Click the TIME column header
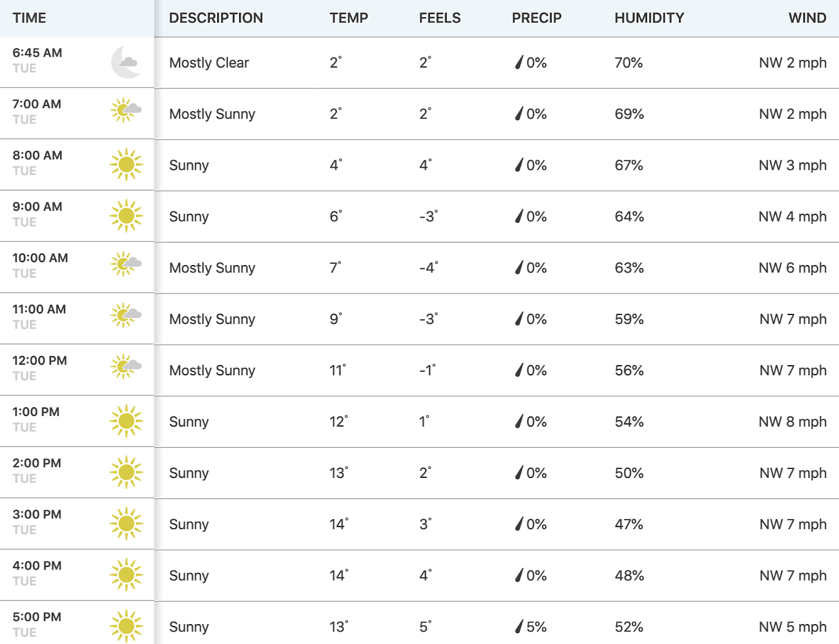Image resolution: width=839 pixels, height=644 pixels. coord(29,18)
